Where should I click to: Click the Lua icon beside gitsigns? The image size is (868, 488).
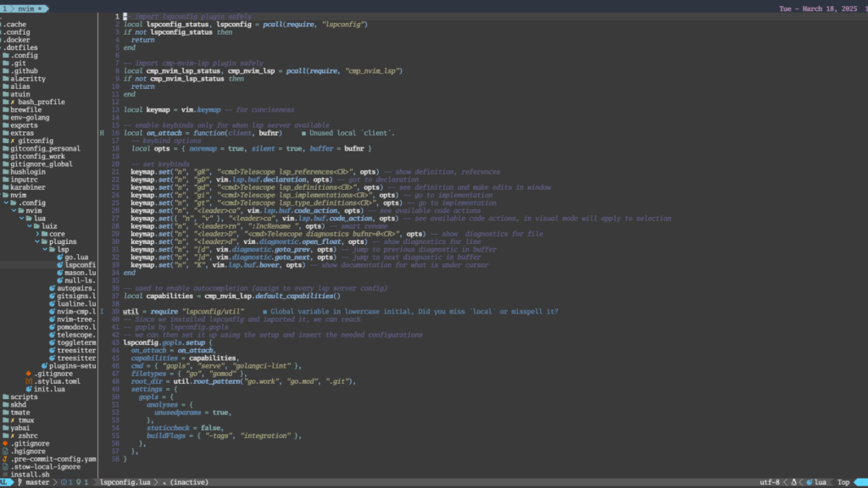[x=52, y=296]
